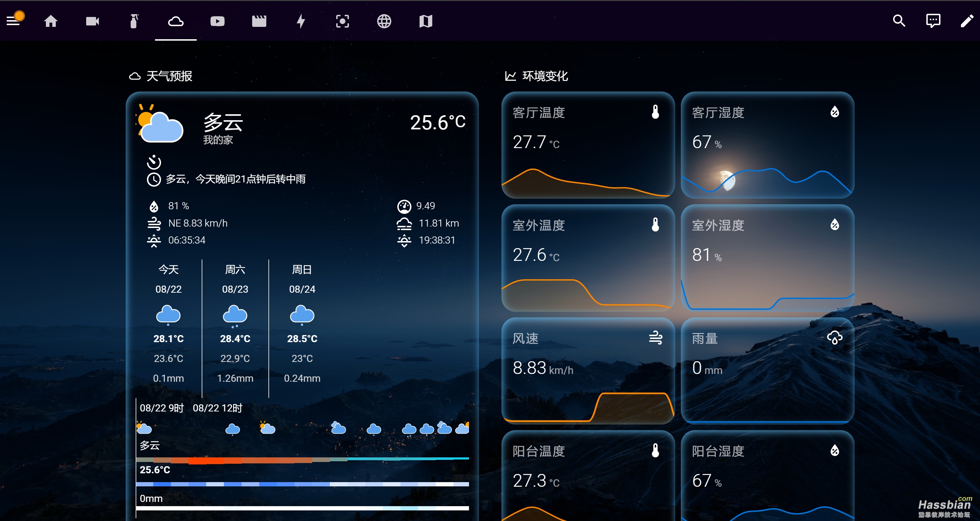Click the 客厅温度 value 27.7 °C

click(x=536, y=142)
